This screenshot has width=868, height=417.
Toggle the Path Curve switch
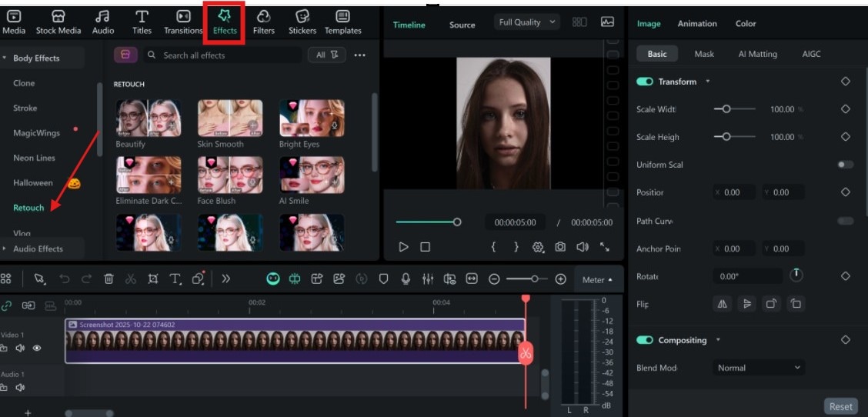(846, 221)
